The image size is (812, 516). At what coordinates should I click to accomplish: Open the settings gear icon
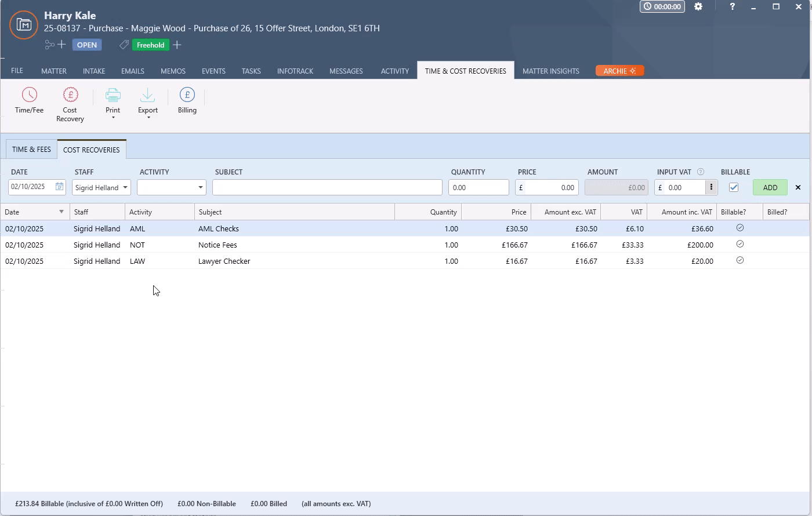coord(698,6)
